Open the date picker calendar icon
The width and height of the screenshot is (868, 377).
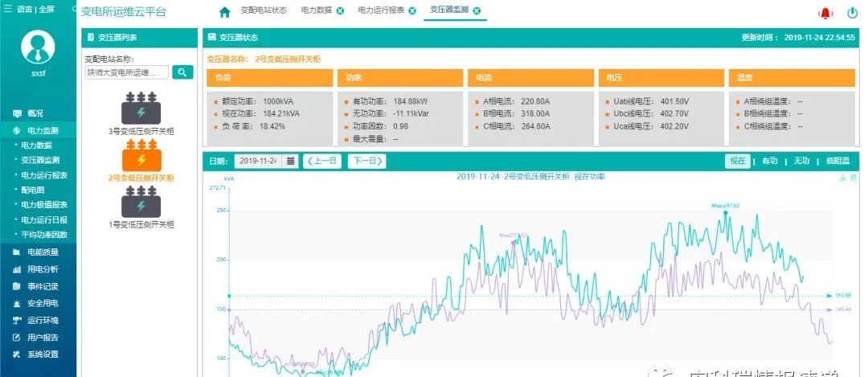[x=291, y=161]
